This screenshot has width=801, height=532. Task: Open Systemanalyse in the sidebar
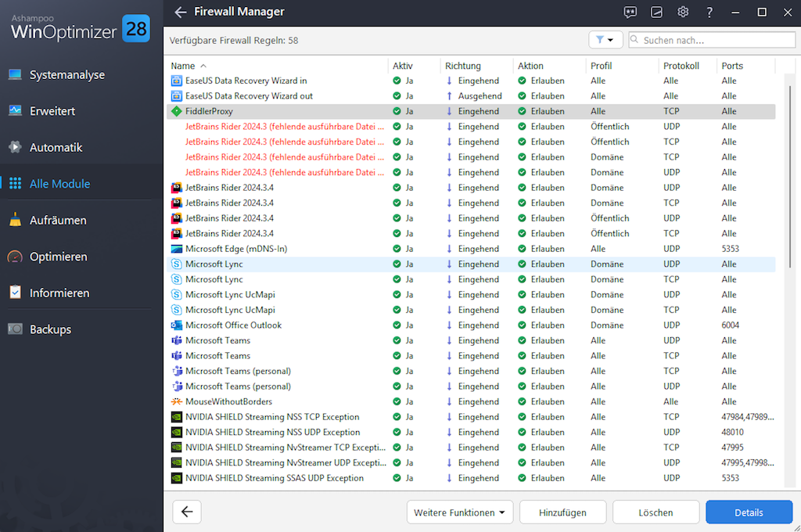(66, 75)
